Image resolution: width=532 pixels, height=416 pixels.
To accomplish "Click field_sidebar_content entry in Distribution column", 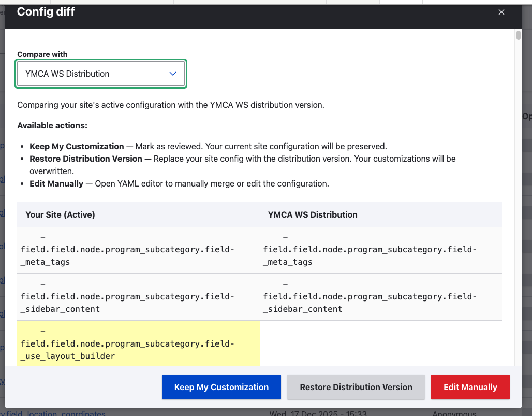I will pyautogui.click(x=370, y=297).
